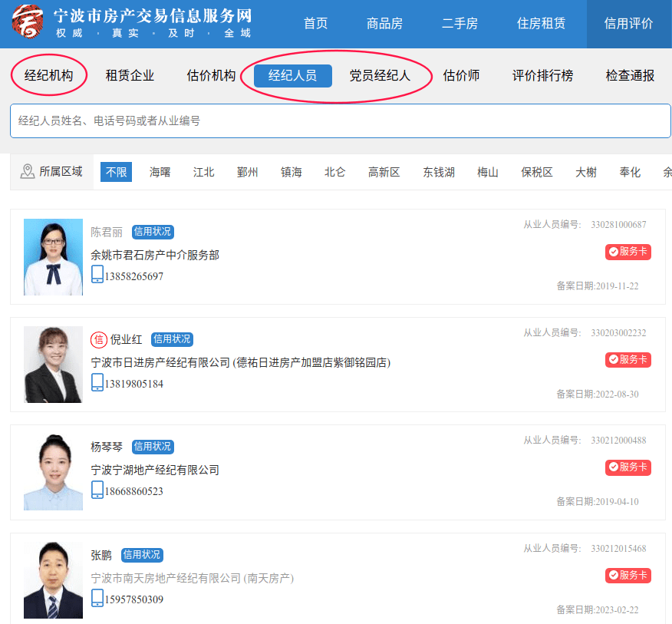This screenshot has width=672, height=624.
Task: Click the agent search input field
Action: (336, 121)
